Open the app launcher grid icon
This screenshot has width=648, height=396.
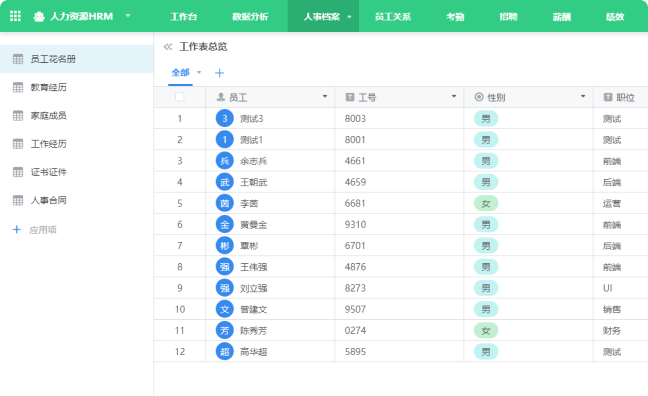click(x=15, y=16)
